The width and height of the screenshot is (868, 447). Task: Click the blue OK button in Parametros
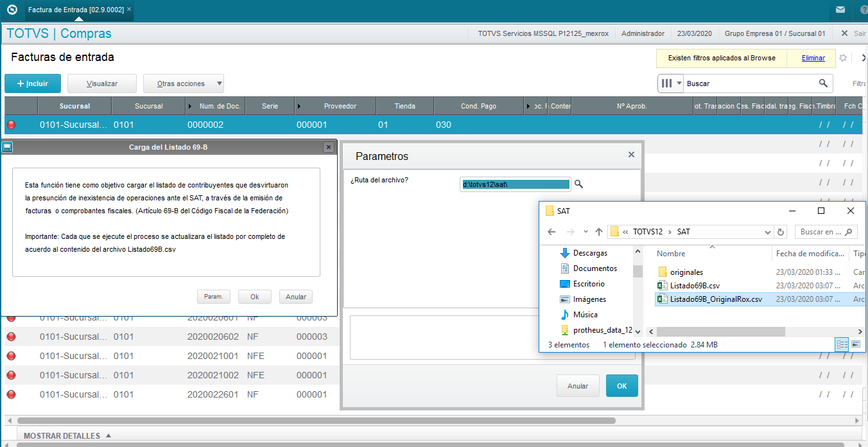[622, 386]
